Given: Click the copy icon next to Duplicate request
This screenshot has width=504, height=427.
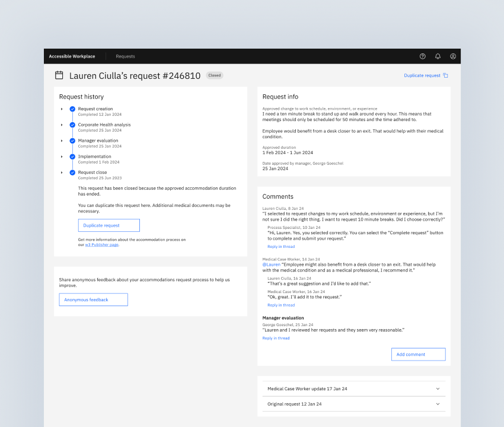Looking at the screenshot, I should pos(446,75).
